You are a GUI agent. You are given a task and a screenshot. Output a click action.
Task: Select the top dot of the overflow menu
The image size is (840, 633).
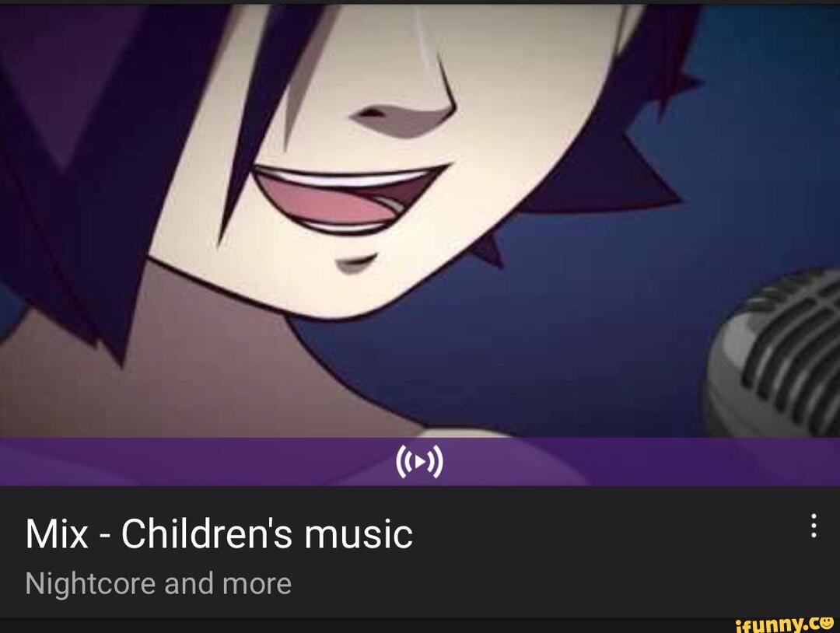pos(814,516)
